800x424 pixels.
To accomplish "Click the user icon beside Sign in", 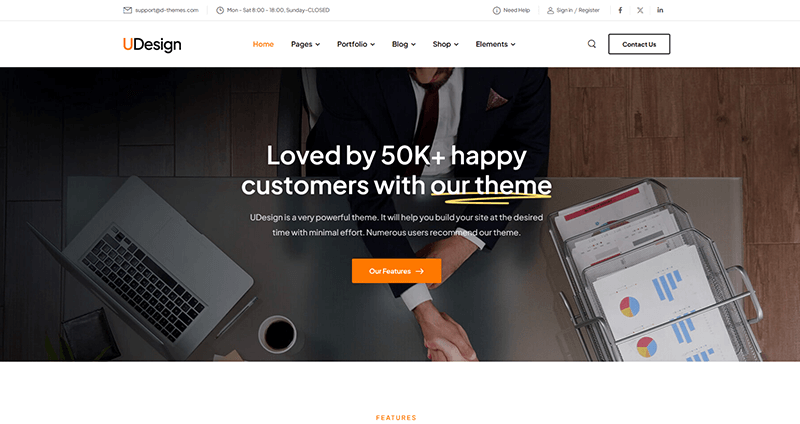I will pos(550,10).
